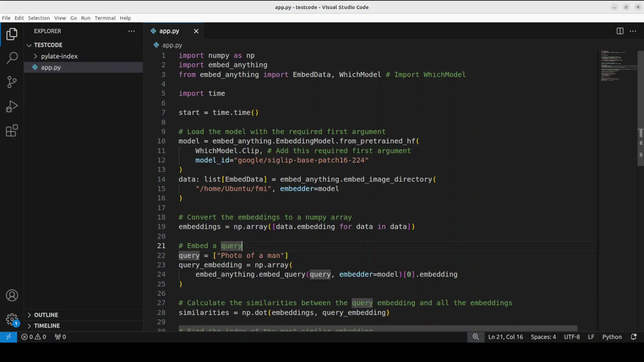Expand the pylate-index folder
644x362 pixels.
click(x=59, y=56)
